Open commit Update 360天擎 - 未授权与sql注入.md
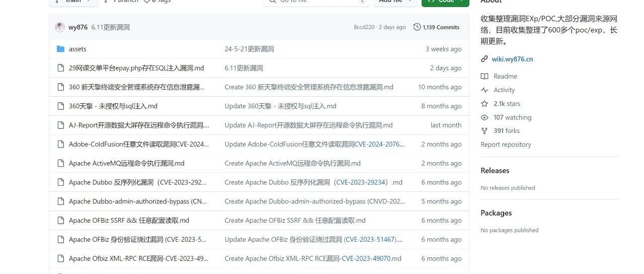The width and height of the screenshot is (644, 274). tap(280, 106)
